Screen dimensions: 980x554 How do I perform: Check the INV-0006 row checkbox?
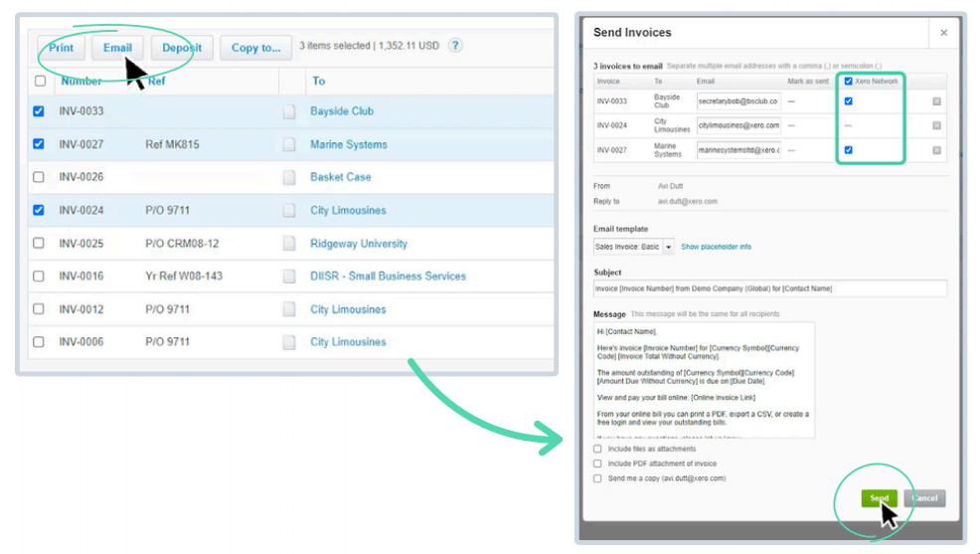click(x=39, y=342)
